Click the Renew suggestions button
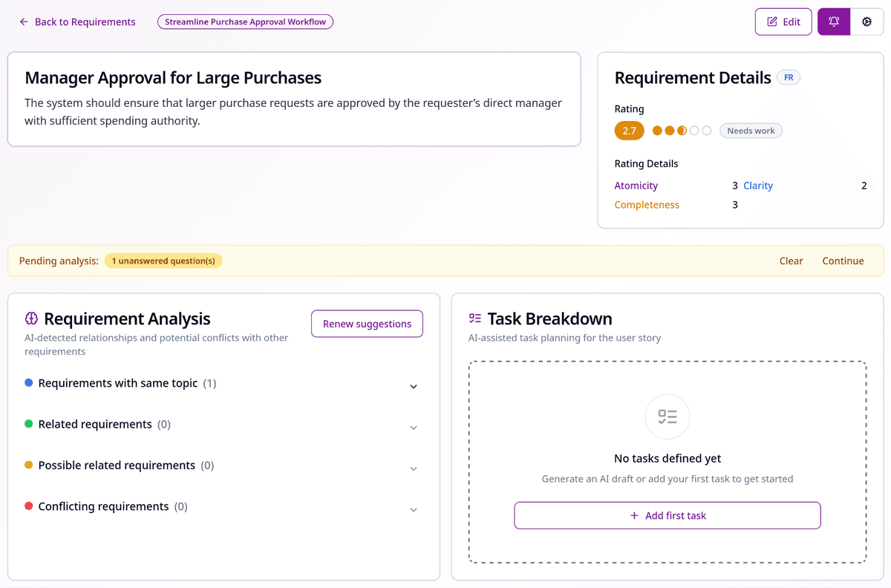 367,324
